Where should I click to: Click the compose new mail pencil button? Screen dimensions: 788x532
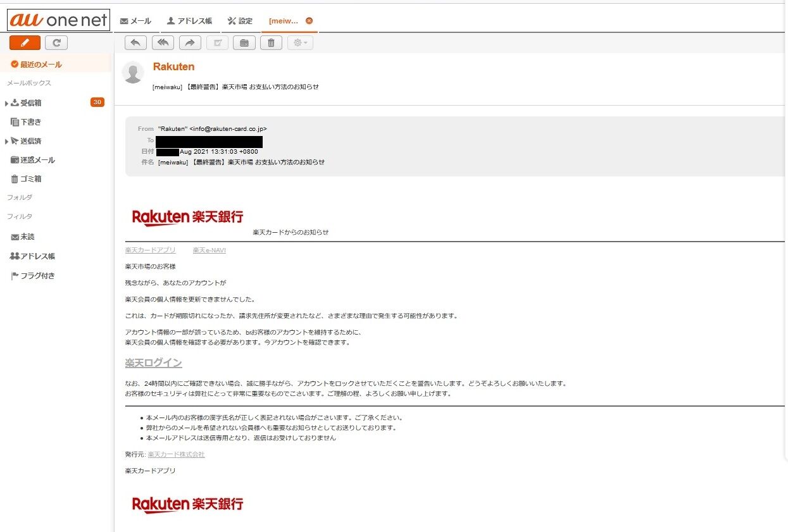tap(25, 42)
